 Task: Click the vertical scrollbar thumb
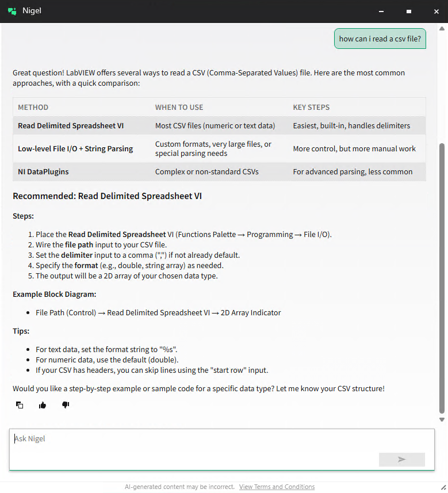click(x=442, y=278)
